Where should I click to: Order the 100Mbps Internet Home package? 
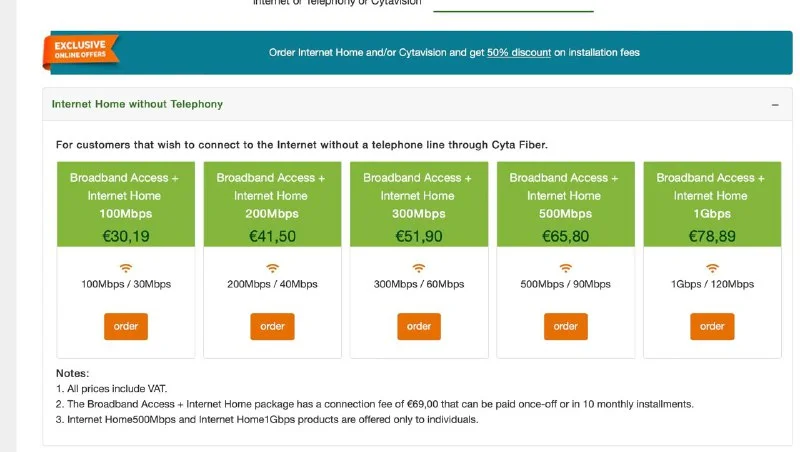pyautogui.click(x=126, y=326)
